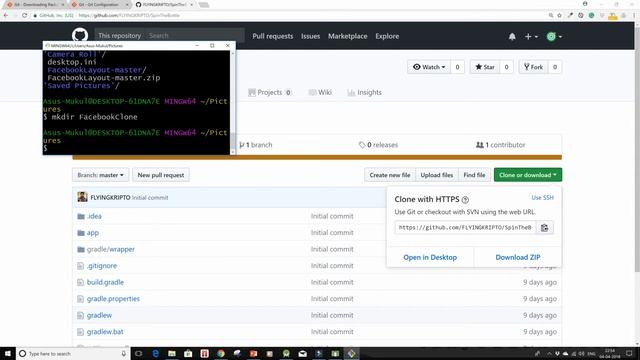640x360 pixels.
Task: Open the app folder
Action: pyautogui.click(x=93, y=233)
